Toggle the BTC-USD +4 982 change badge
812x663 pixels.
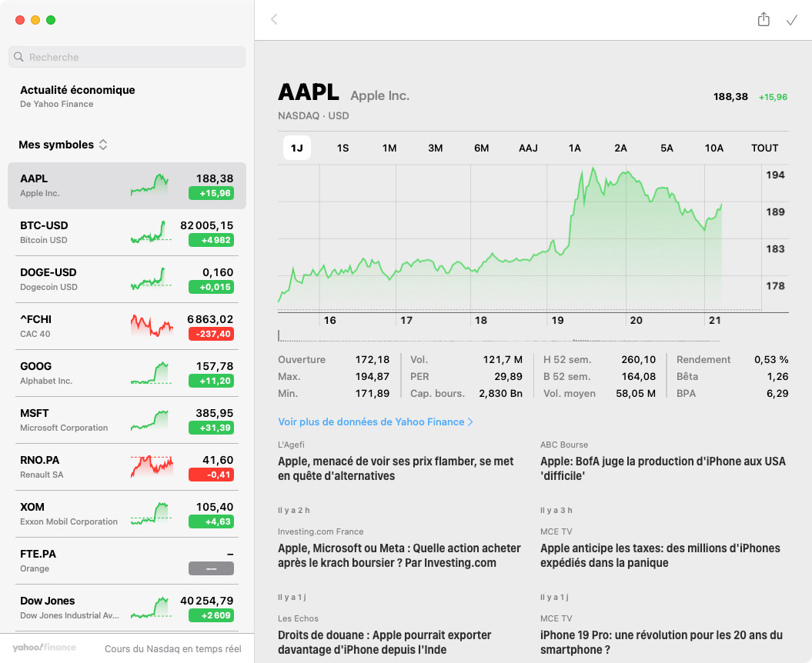[x=212, y=240]
